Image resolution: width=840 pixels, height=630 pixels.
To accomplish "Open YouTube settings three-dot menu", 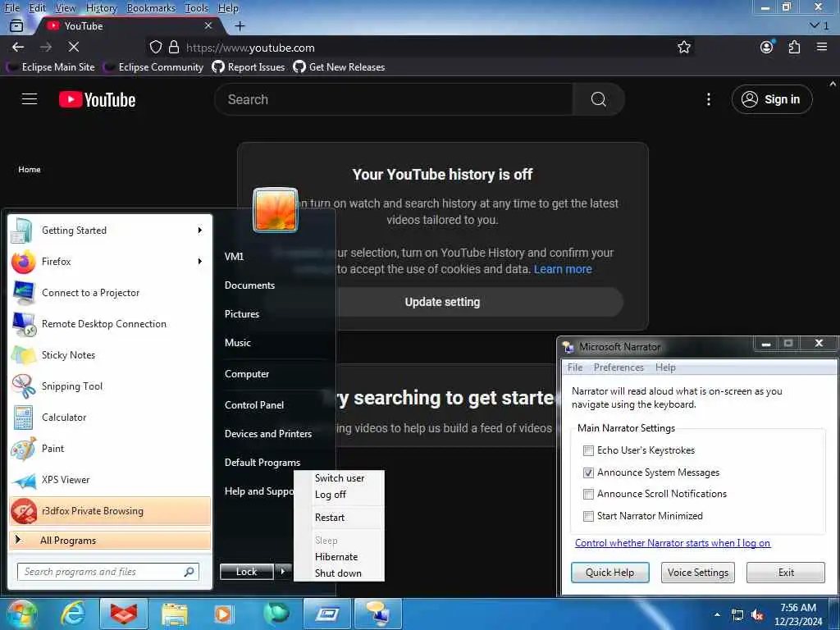I will click(708, 99).
